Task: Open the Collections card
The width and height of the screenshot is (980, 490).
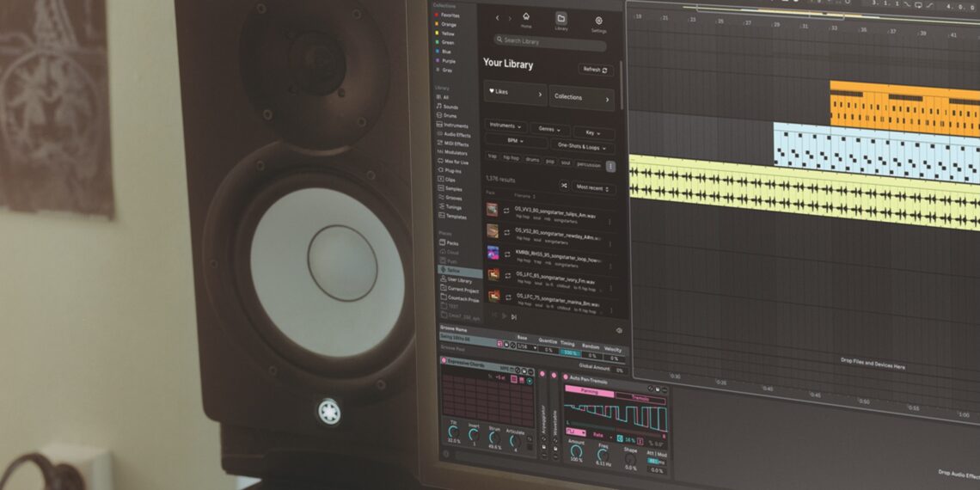Action: coord(582,98)
